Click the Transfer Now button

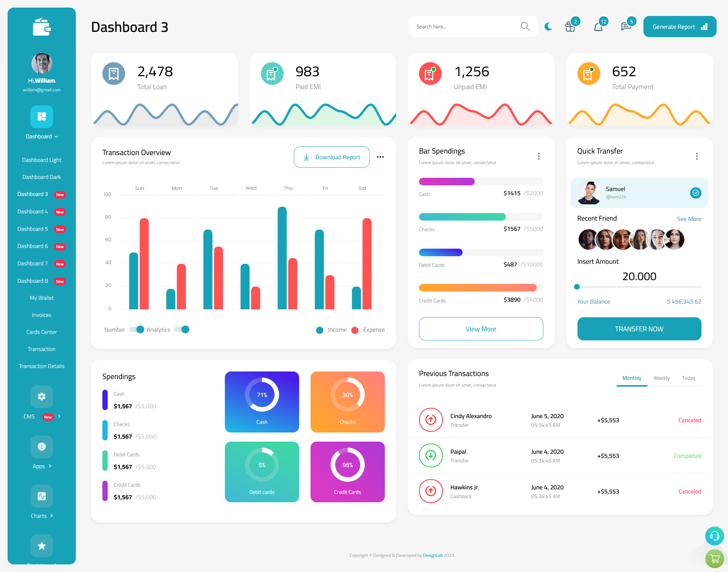pyautogui.click(x=639, y=329)
